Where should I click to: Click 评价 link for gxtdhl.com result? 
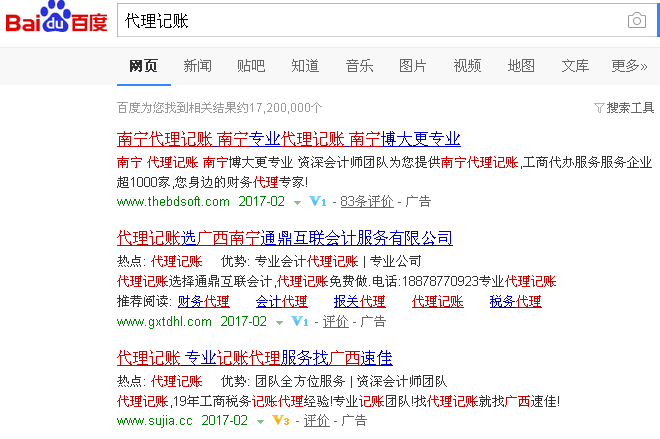[335, 322]
